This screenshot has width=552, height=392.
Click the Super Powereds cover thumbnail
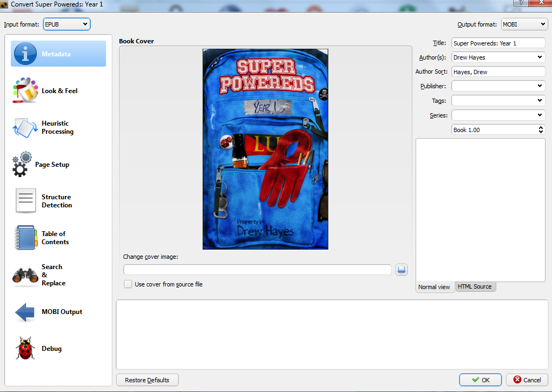(265, 149)
